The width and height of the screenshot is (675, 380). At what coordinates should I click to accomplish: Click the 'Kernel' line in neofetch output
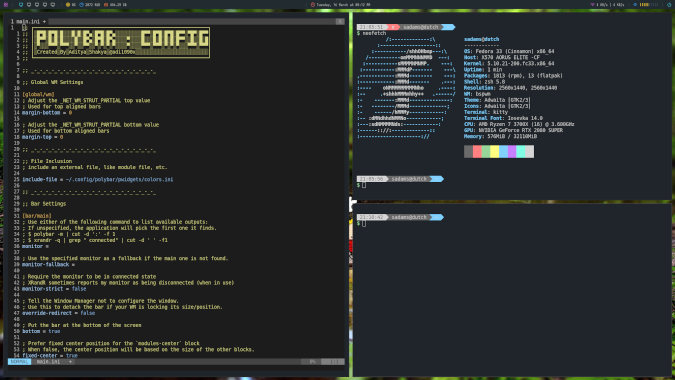[x=509, y=63]
